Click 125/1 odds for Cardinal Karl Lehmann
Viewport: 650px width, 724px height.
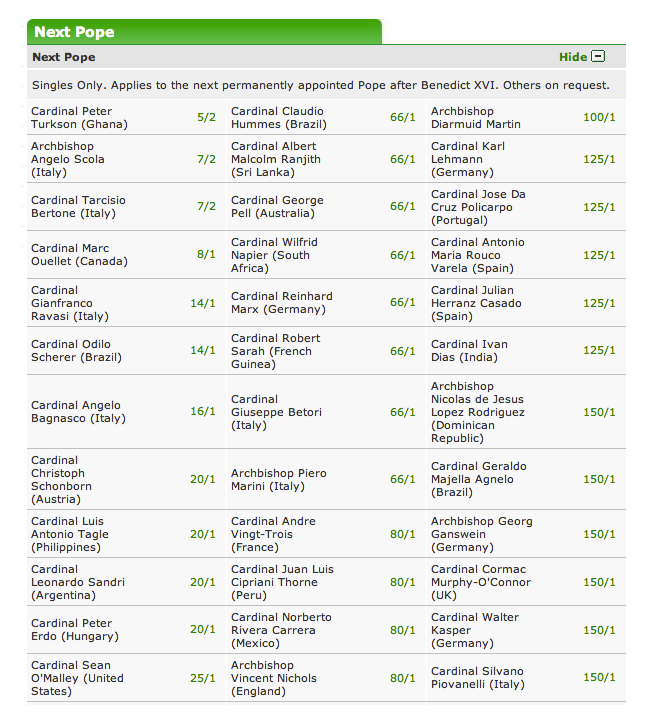(x=599, y=159)
